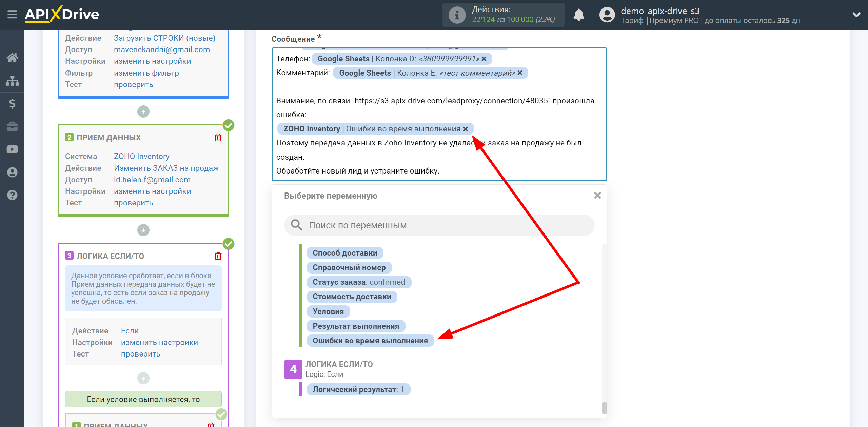Change settings of data source block

pyautogui.click(x=152, y=61)
